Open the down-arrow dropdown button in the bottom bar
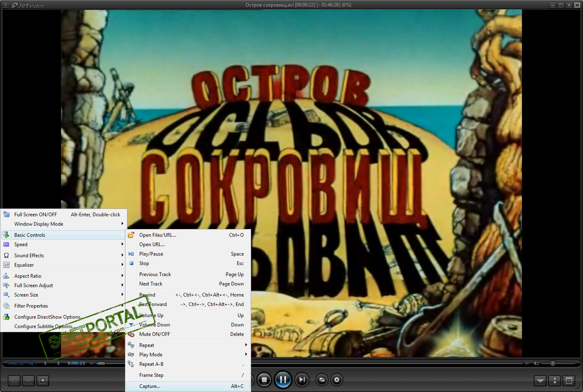This screenshot has height=392, width=583. (540, 381)
